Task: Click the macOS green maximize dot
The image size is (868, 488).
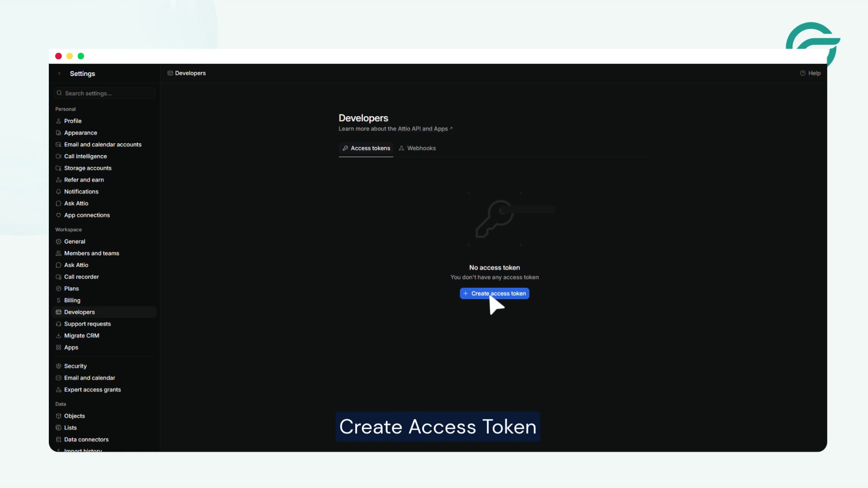Action: coord(81,56)
